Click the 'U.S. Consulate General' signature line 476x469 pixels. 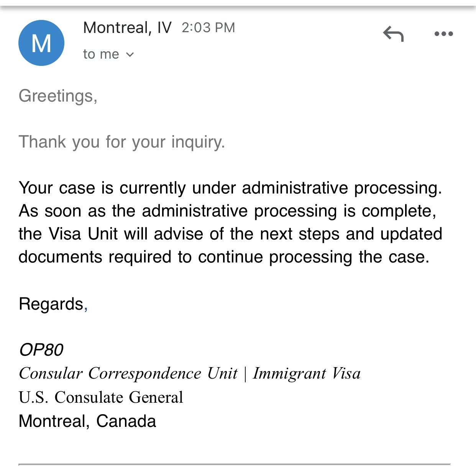[101, 397]
